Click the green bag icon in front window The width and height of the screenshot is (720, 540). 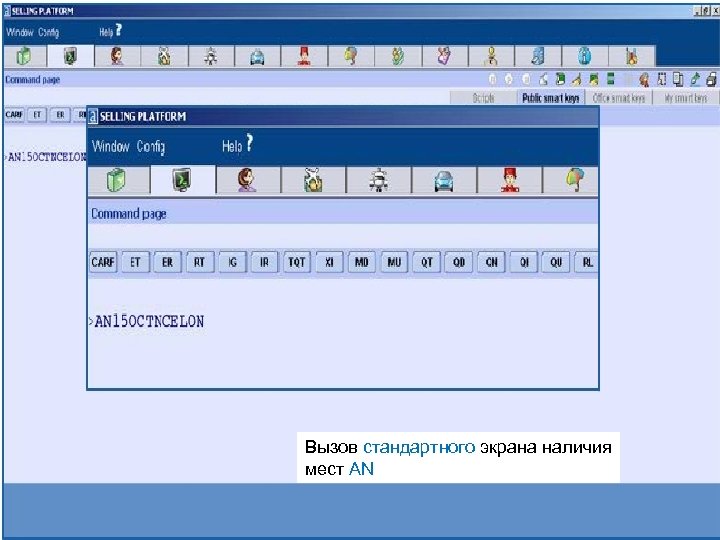[x=118, y=180]
